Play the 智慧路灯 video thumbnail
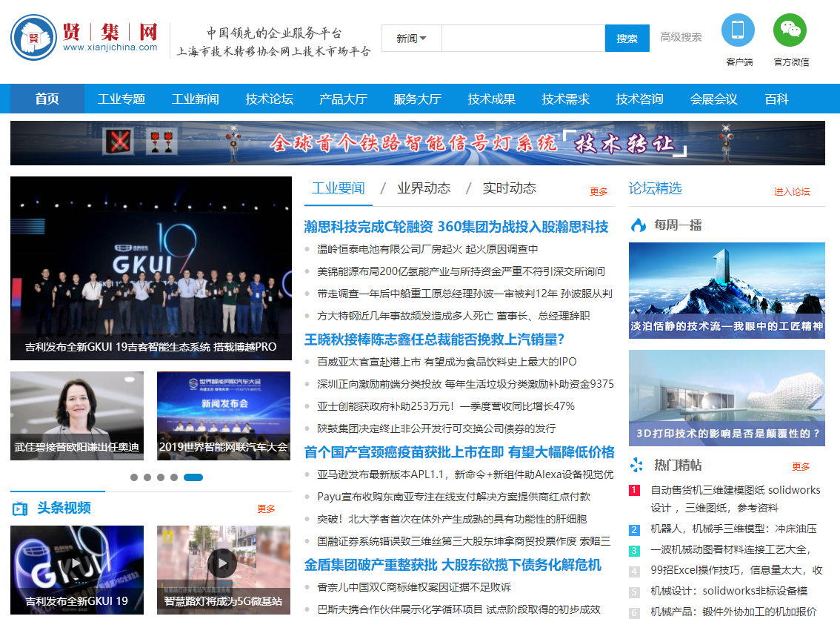Viewport: 840px width, 619px height. click(222, 563)
